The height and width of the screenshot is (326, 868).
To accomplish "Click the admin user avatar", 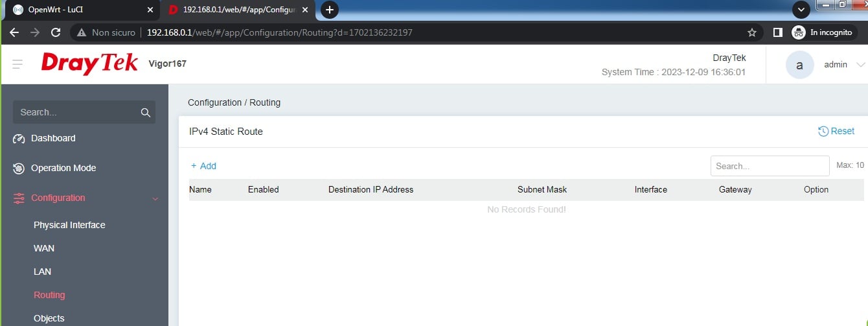I will [x=799, y=65].
